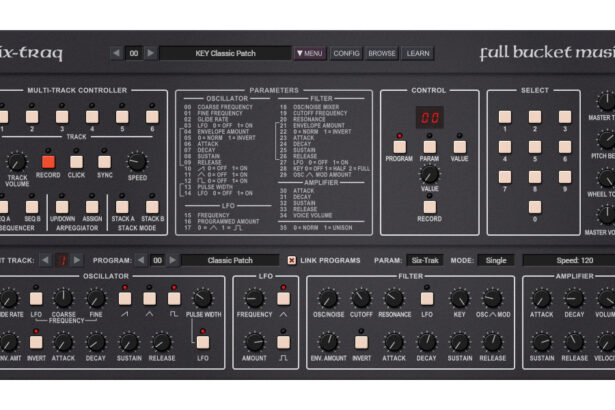Go to previous patch with top left arrow
This screenshot has width=615, height=410.
click(x=116, y=53)
